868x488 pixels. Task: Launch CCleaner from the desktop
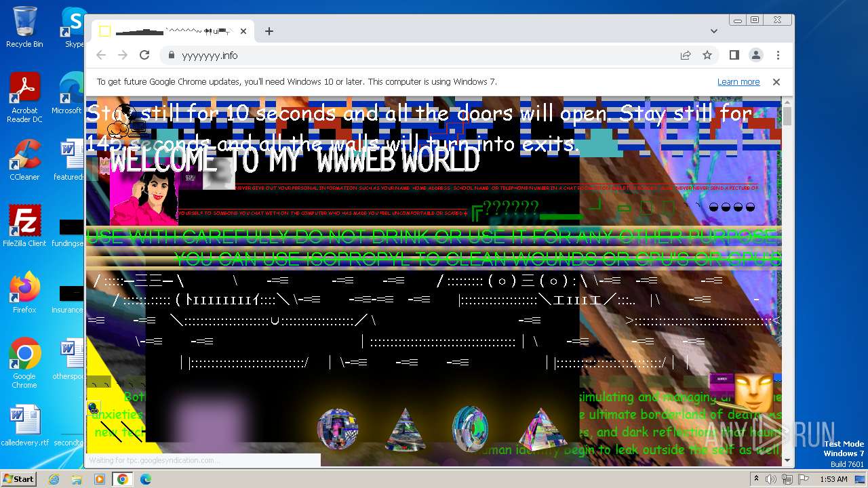[x=24, y=161]
